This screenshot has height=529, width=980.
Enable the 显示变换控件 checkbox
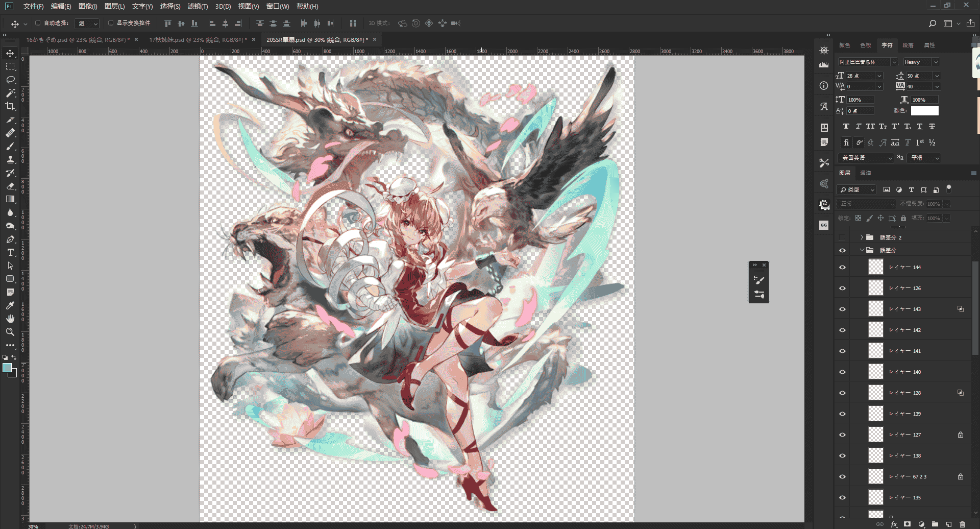[x=111, y=23]
